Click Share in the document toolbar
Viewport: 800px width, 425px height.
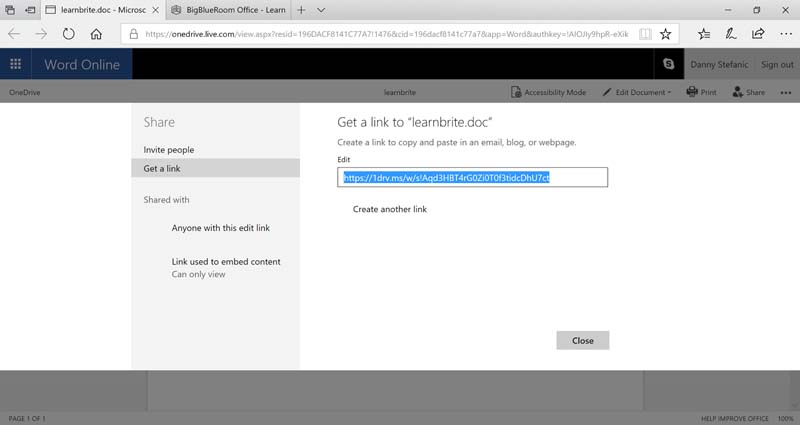748,92
